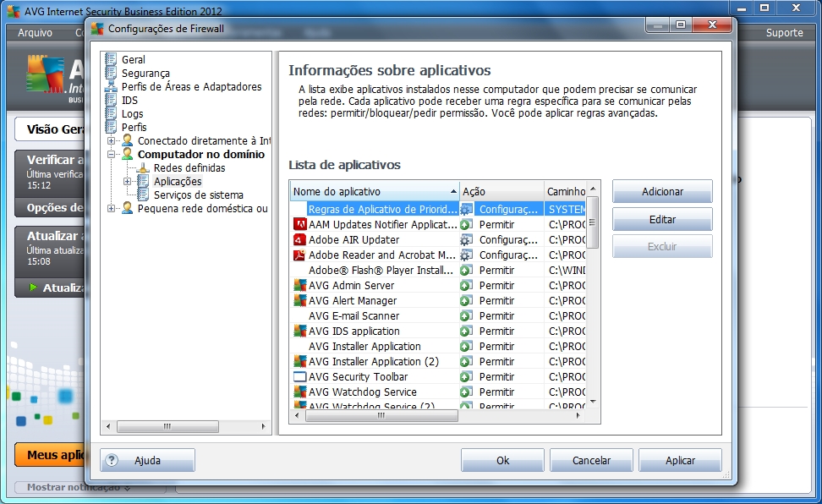Screen dimensions: 822x504
Task: Click the Aplicações page icon
Action: [x=143, y=182]
